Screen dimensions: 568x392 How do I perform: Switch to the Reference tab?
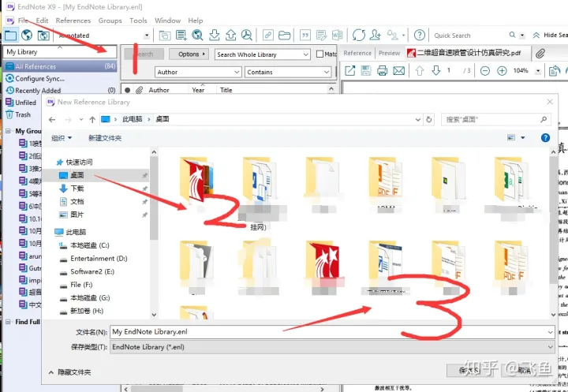(357, 53)
